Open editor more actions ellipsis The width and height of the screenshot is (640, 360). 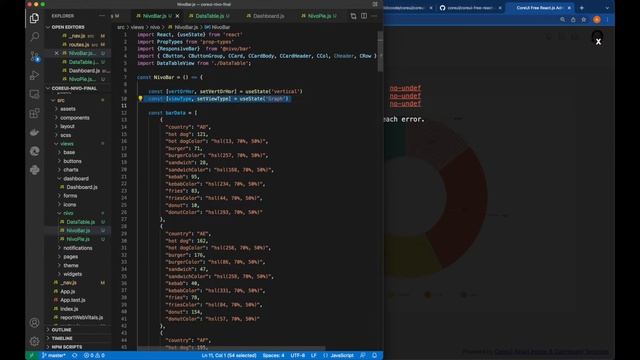[x=374, y=16]
